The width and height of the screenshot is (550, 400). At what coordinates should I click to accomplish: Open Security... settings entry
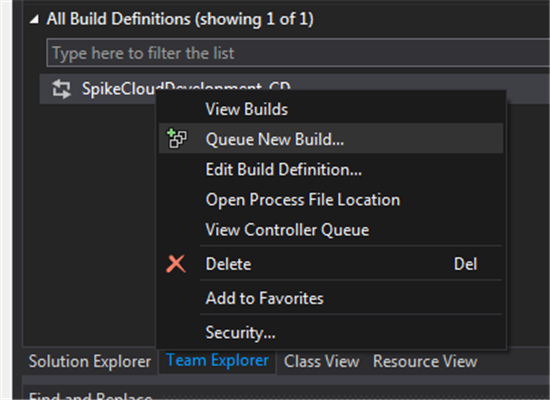pos(240,332)
